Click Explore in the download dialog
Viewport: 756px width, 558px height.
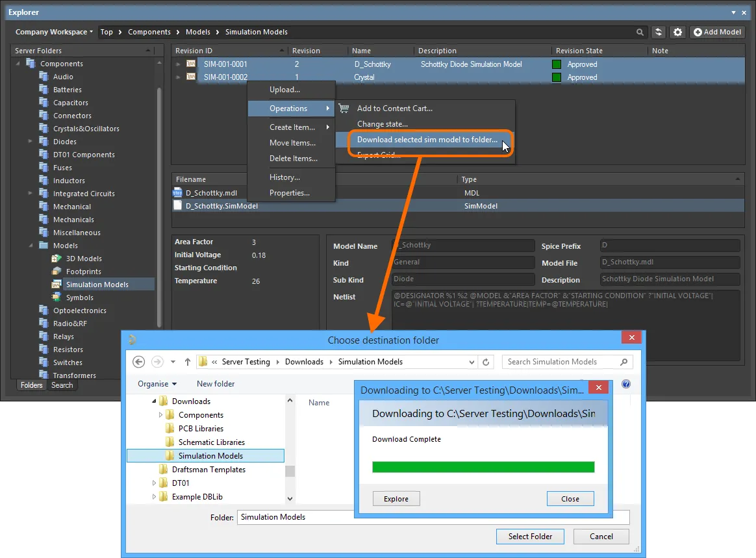[396, 499]
